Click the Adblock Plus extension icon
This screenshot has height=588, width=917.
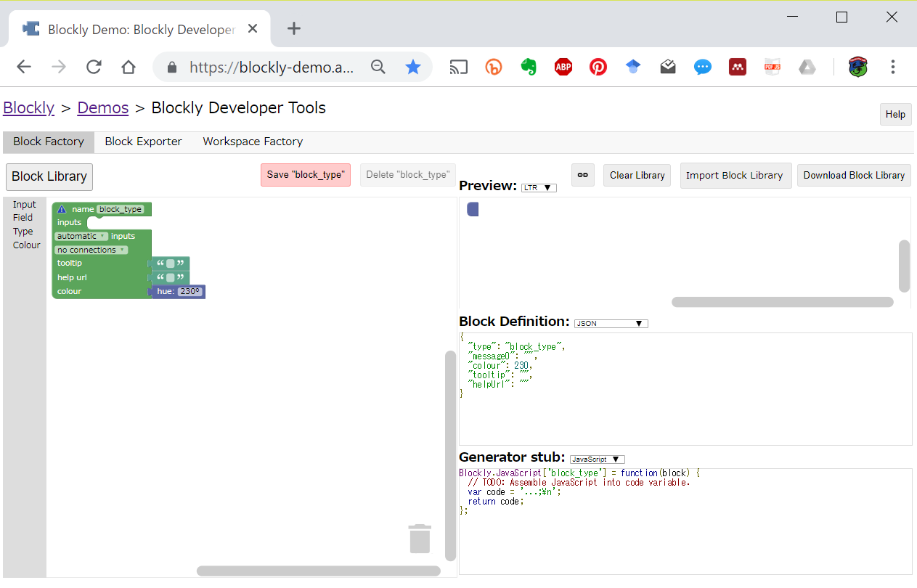click(x=563, y=67)
